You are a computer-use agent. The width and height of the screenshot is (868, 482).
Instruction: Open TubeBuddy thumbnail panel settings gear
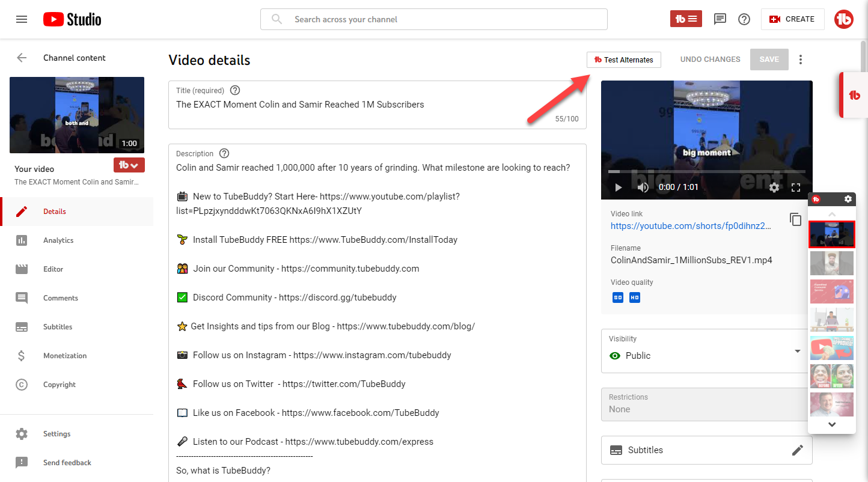(848, 199)
